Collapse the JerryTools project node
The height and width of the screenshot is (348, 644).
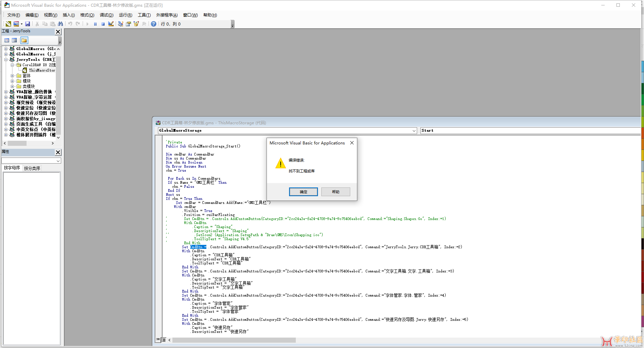tap(6, 59)
